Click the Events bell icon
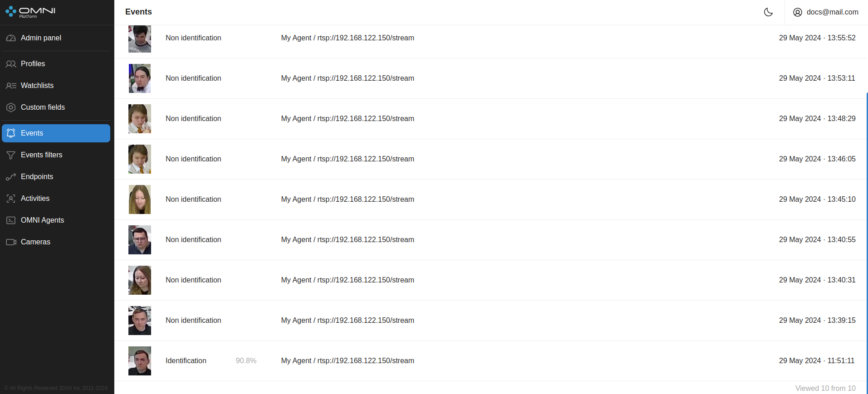 11,133
